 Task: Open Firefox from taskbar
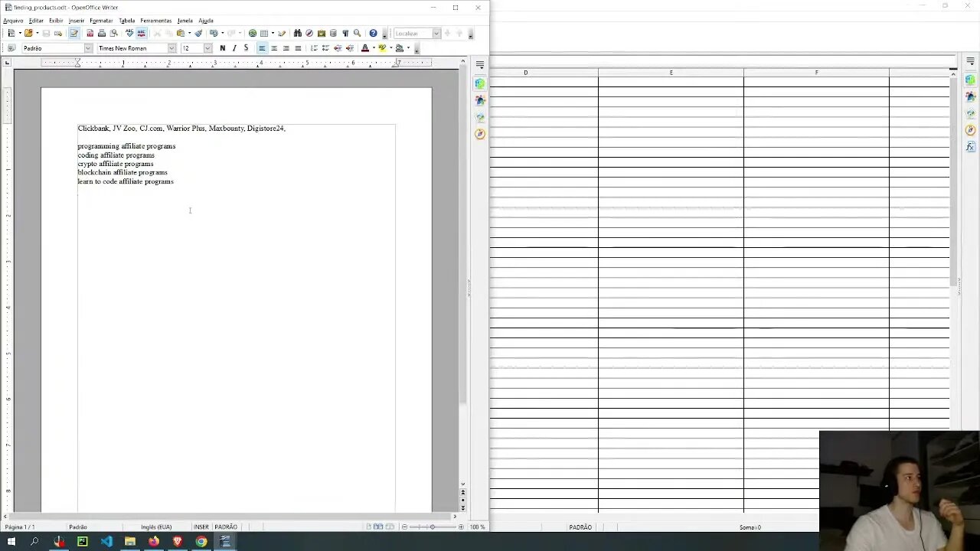tap(154, 541)
